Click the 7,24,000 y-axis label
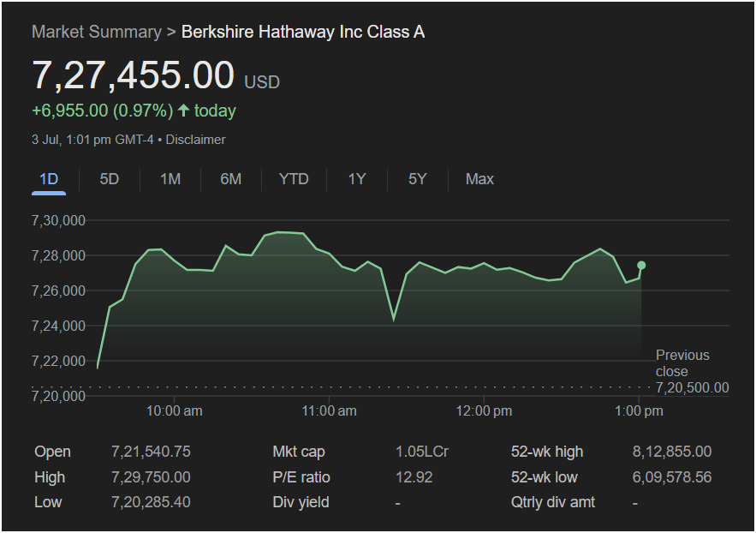This screenshot has height=533, width=756. [58, 326]
